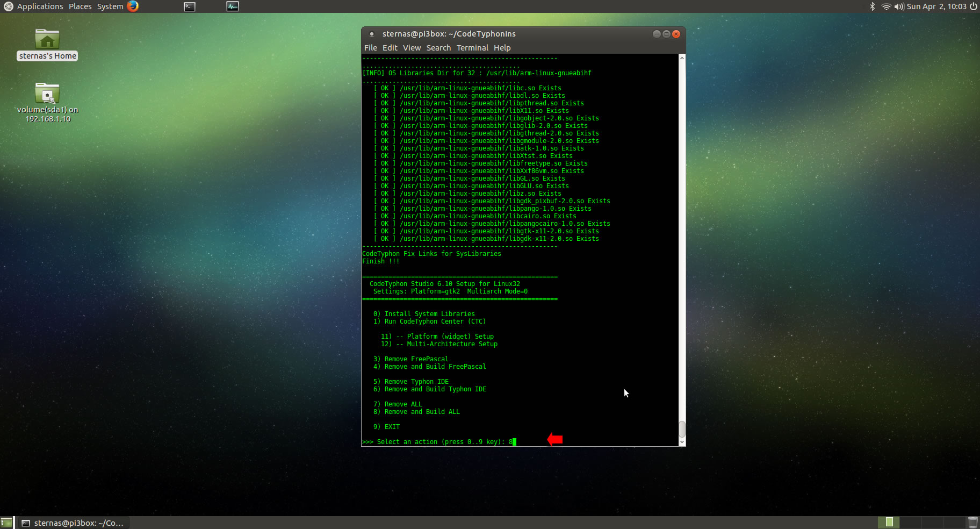The height and width of the screenshot is (529, 980).
Task: Click the volume speaker icon
Action: (x=899, y=6)
